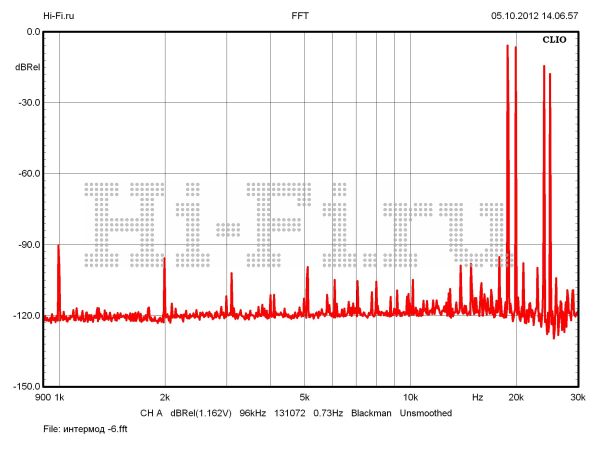
Task: Click the CH A channel label below the chart
Action: click(151, 412)
